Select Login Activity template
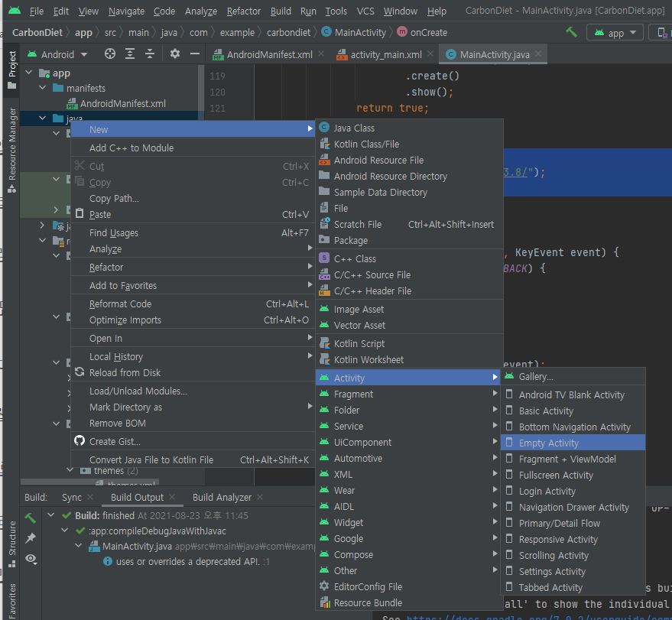Screen dimensions: 672x620 coord(573,491)
